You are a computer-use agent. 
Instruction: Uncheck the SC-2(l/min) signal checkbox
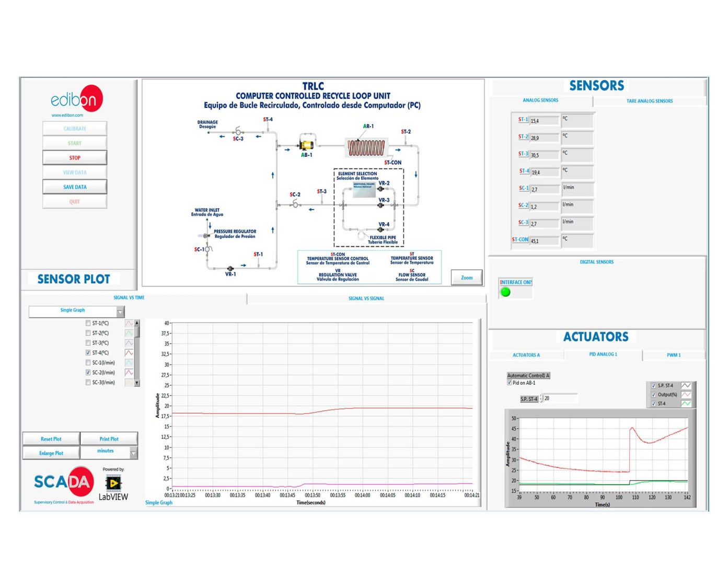pyautogui.click(x=88, y=373)
